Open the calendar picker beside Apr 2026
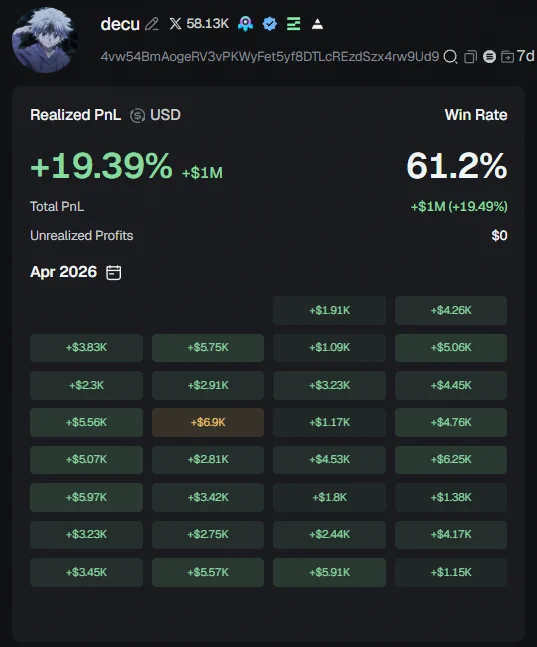537x647 pixels. coord(114,272)
